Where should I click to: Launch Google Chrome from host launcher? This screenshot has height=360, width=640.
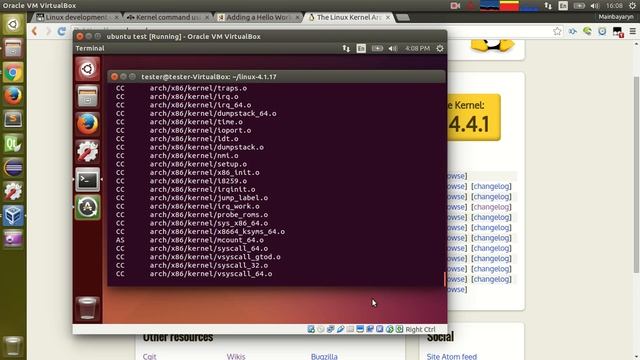point(13,73)
